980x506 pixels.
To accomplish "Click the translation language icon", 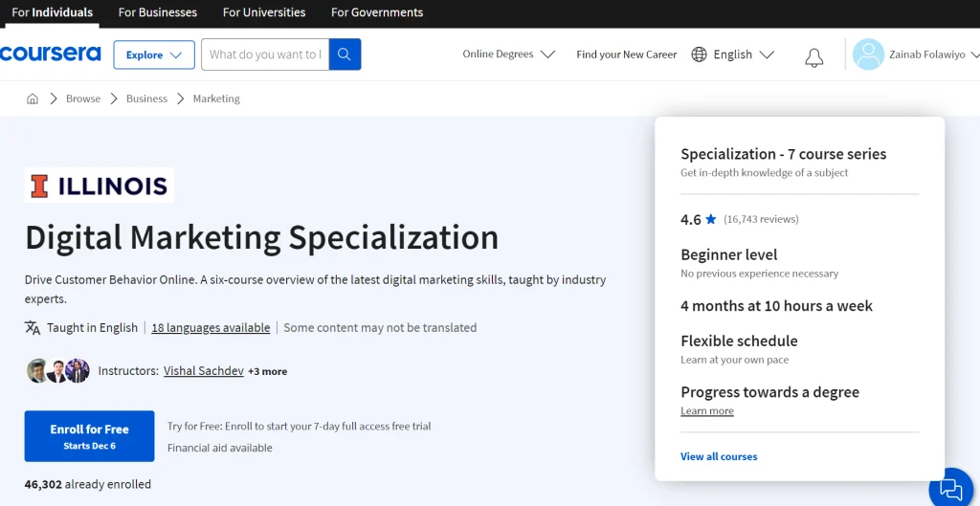I will (x=33, y=327).
